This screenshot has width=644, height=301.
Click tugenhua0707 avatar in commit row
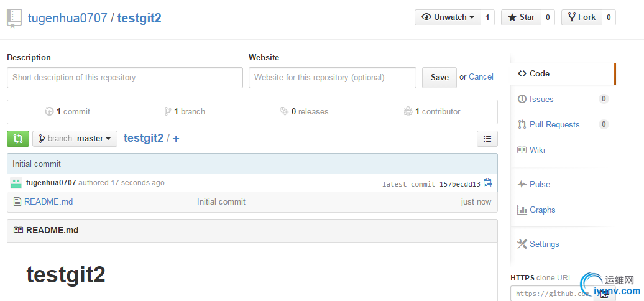tap(16, 183)
